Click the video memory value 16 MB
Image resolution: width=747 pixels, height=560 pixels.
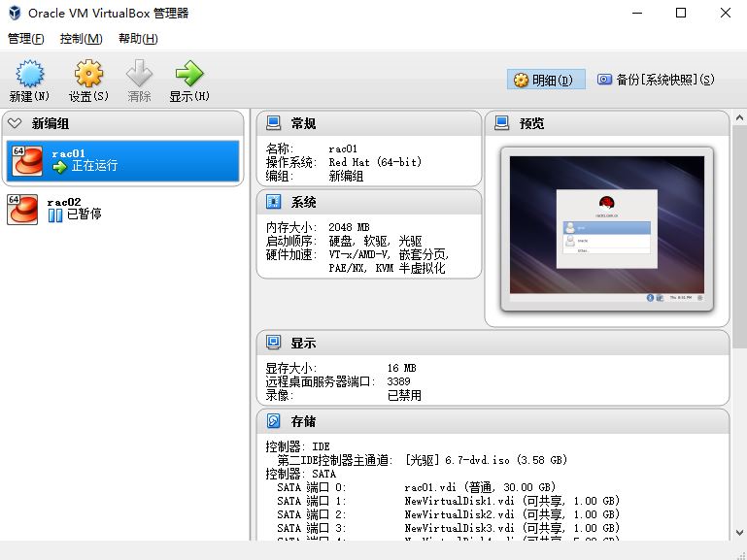pyautogui.click(x=401, y=368)
